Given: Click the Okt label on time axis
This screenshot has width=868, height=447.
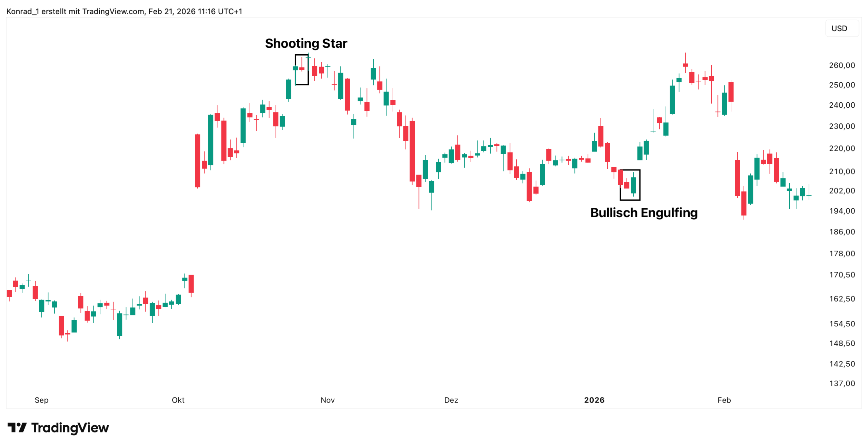Looking at the screenshot, I should (178, 400).
